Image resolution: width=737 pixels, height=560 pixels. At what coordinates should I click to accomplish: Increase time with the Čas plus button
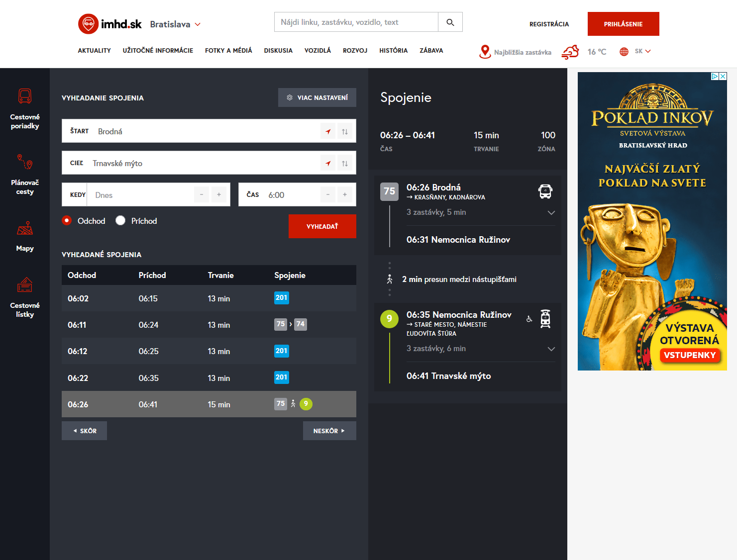click(x=345, y=194)
